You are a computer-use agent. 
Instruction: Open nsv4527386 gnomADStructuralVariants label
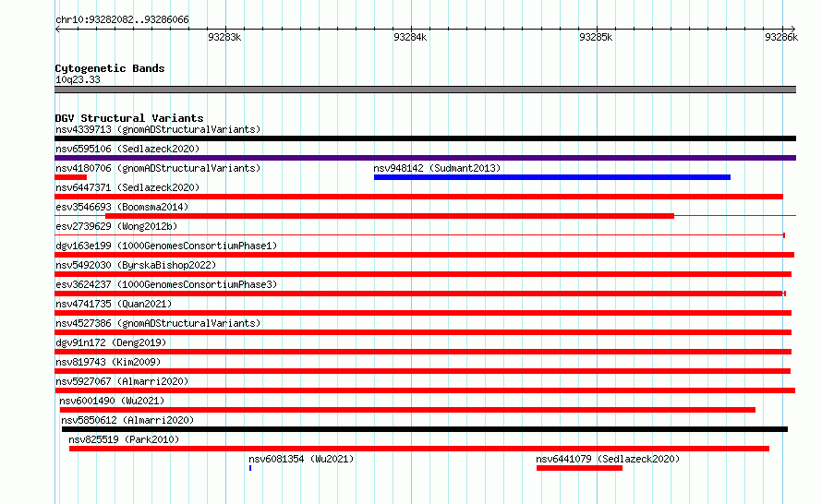tap(158, 323)
